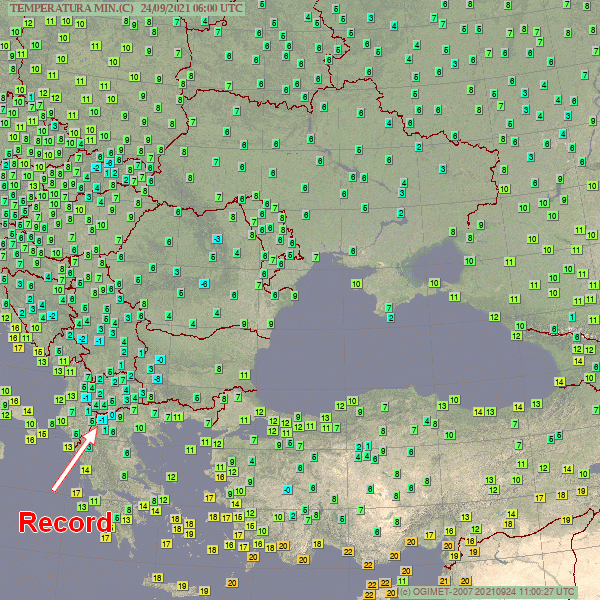Screen dimensions: 600x600
Task: Click the easternmost "19" marker on Crete
Action: (x=204, y=592)
